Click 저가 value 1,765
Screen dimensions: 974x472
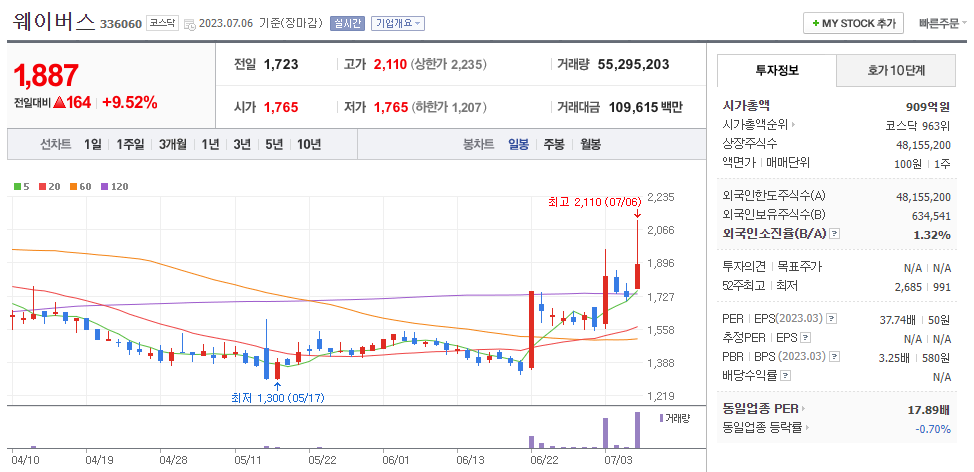pos(390,107)
